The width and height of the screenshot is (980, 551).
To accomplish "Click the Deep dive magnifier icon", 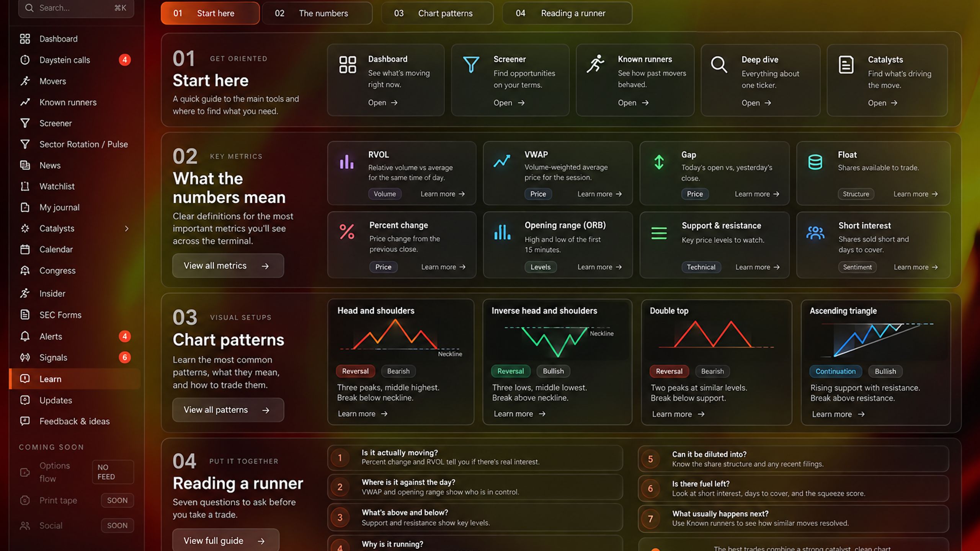I will coord(719,65).
